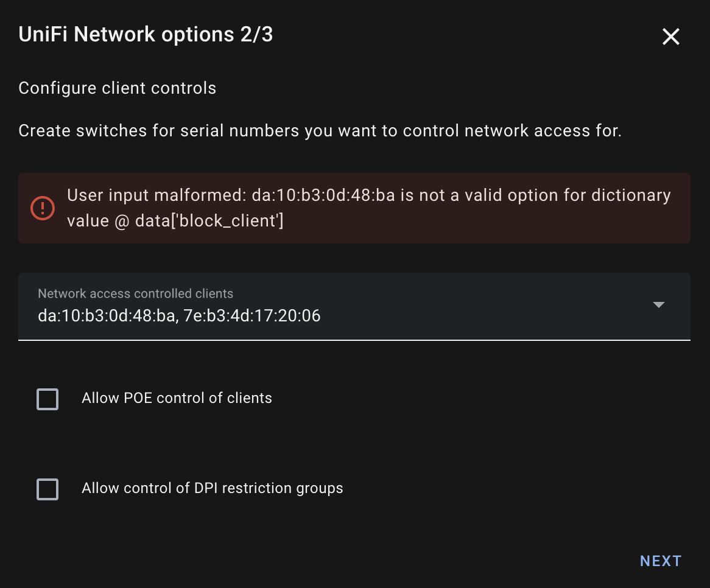Click the Allow POE control label text

(177, 398)
